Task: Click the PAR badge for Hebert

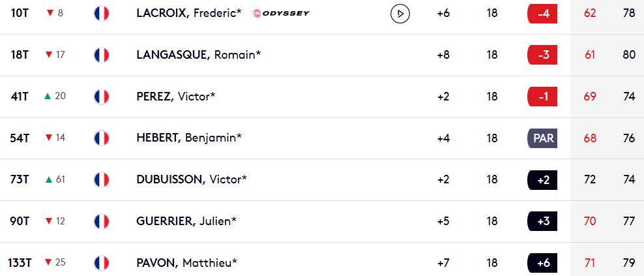Action: (542, 138)
